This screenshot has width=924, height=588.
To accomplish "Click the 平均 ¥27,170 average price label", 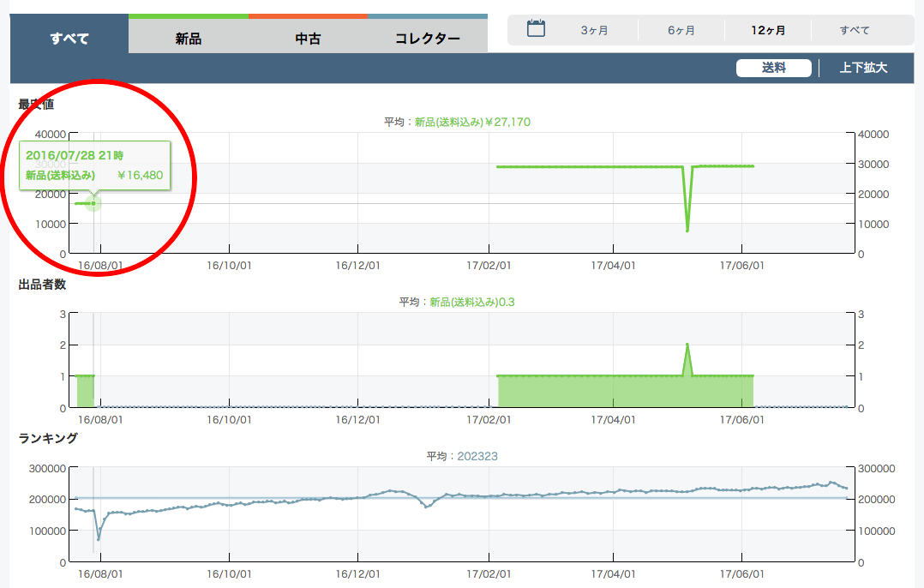I will tap(457, 122).
